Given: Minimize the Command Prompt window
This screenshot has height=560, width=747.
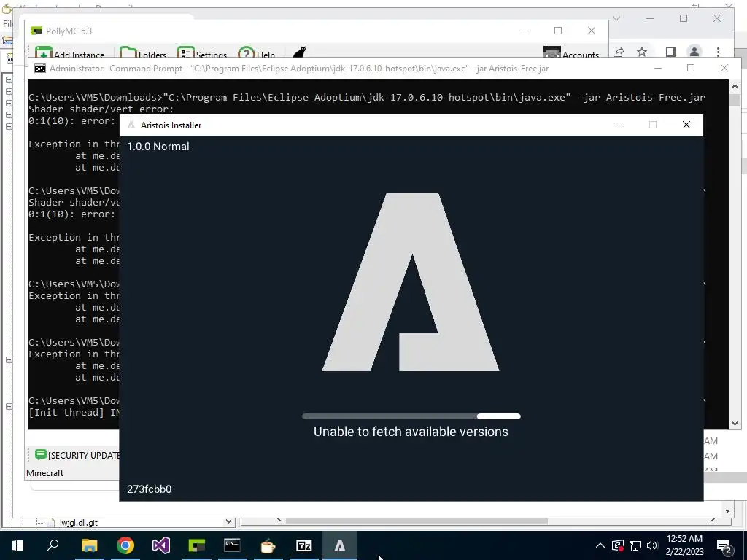Looking at the screenshot, I should [657, 68].
